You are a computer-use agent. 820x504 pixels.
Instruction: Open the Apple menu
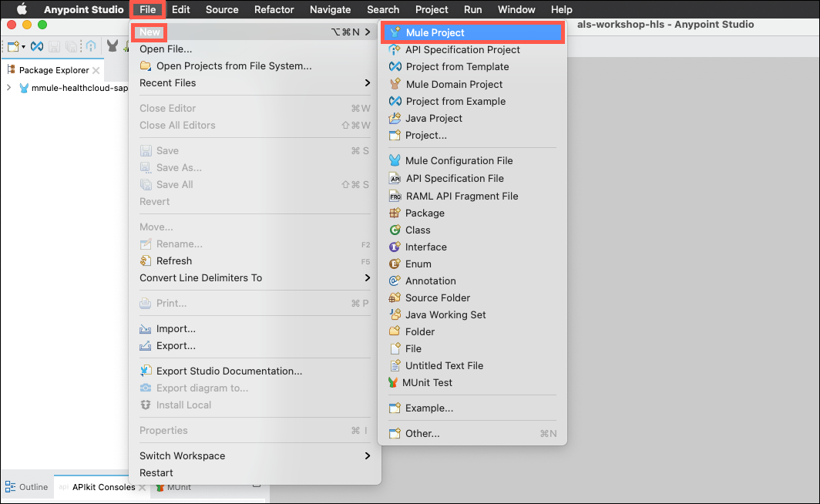click(x=22, y=9)
